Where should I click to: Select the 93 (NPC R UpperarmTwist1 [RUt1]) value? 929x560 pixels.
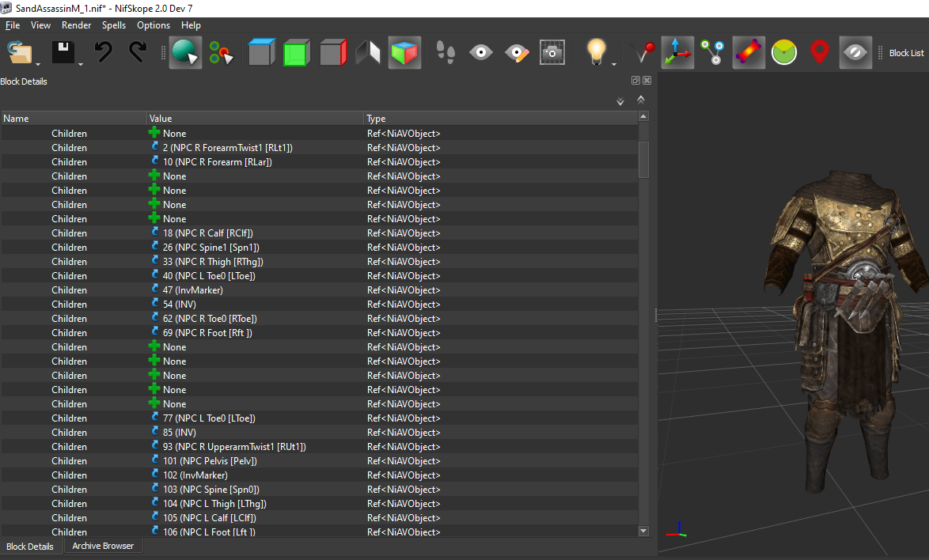234,447
